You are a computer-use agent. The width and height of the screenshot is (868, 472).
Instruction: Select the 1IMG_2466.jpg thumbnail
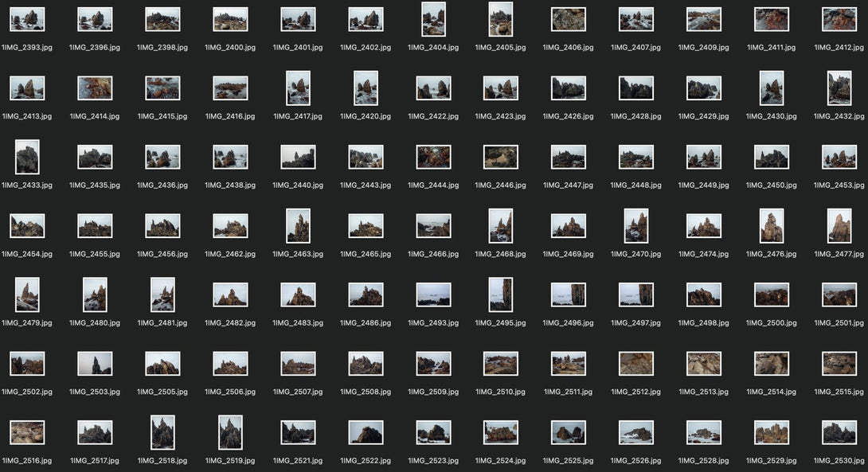tap(433, 226)
